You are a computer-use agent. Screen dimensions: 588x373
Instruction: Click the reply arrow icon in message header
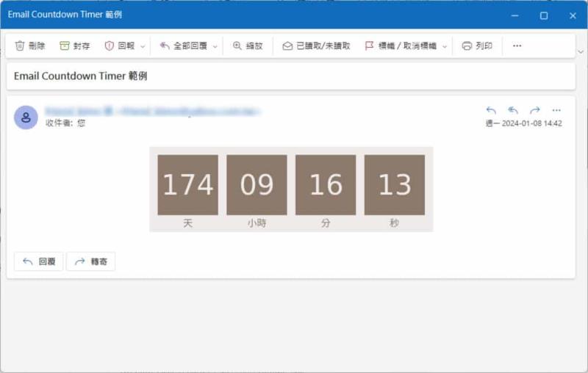pyautogui.click(x=491, y=110)
